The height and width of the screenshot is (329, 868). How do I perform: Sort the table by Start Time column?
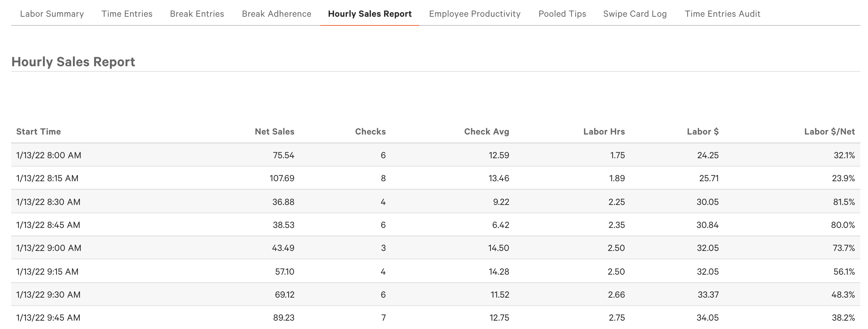(38, 132)
